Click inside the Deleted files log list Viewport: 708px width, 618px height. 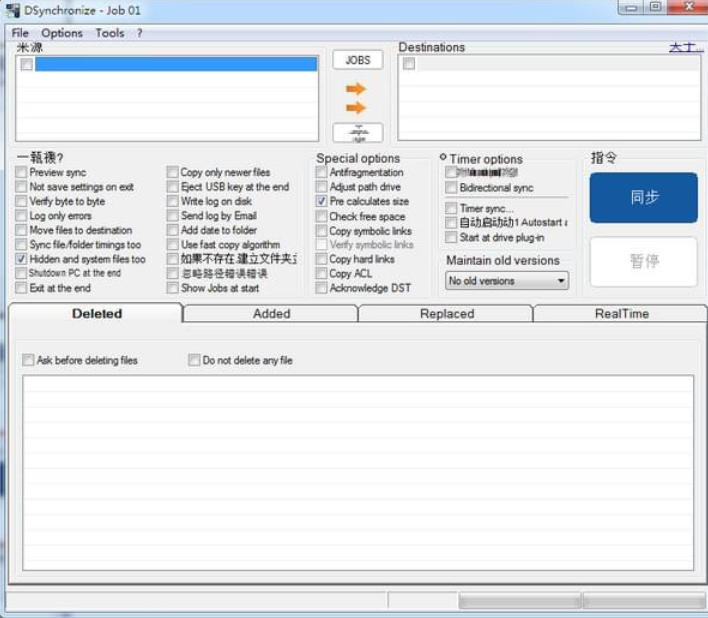[x=358, y=473]
